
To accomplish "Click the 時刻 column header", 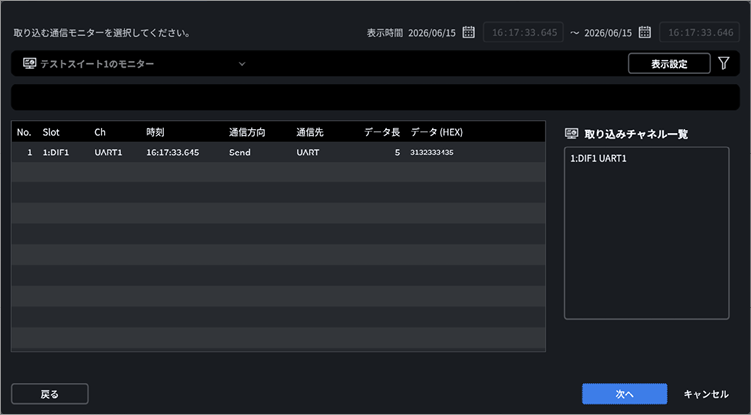I will pos(155,132).
